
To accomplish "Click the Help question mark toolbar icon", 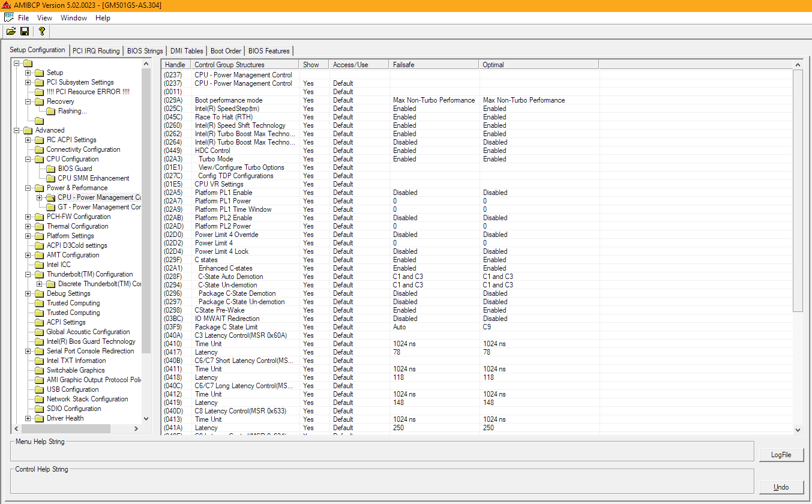I will 41,31.
